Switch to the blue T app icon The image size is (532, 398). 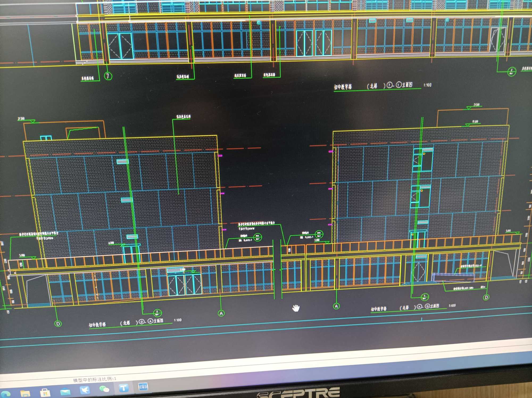point(124,388)
